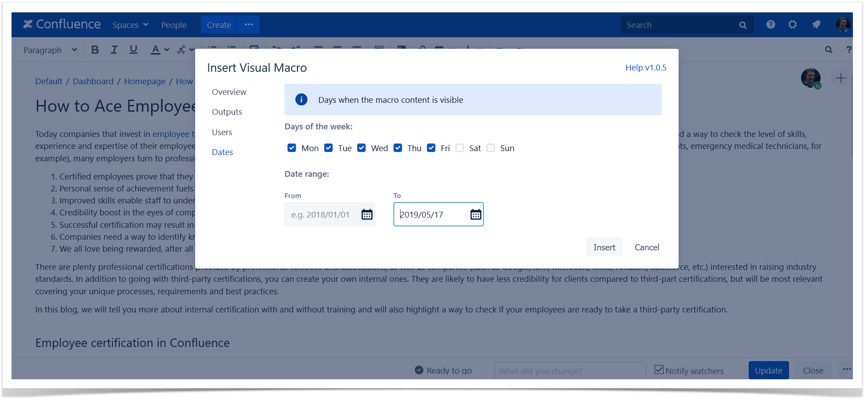
Task: Open the From date calendar picker
Action: coord(367,215)
